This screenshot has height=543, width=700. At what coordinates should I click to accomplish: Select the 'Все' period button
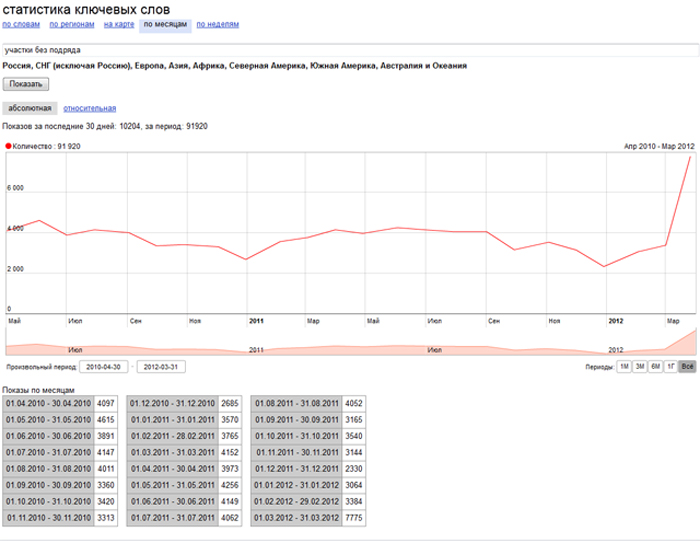[x=687, y=367]
